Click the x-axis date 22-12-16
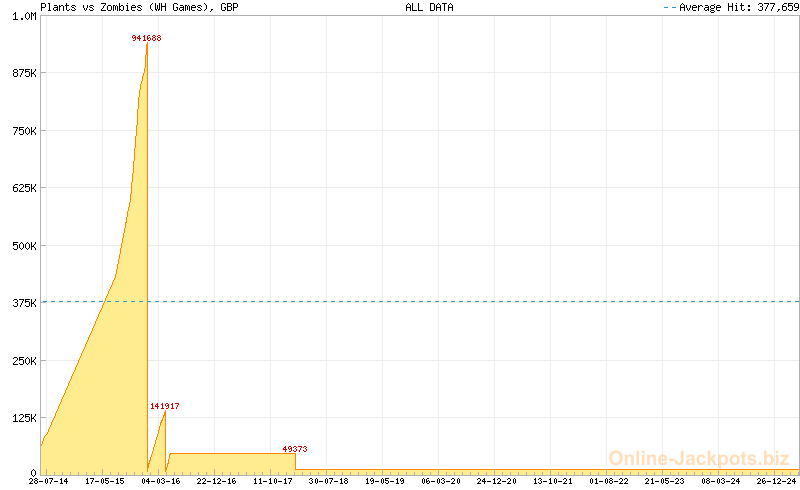 pyautogui.click(x=216, y=481)
